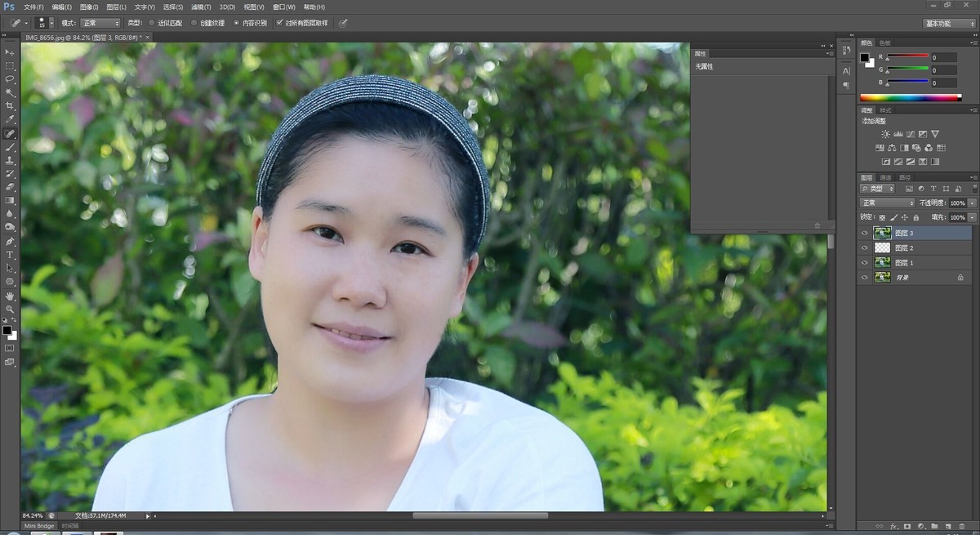
Task: Uncheck the 对所有图层取样 checkbox
Action: click(x=280, y=23)
